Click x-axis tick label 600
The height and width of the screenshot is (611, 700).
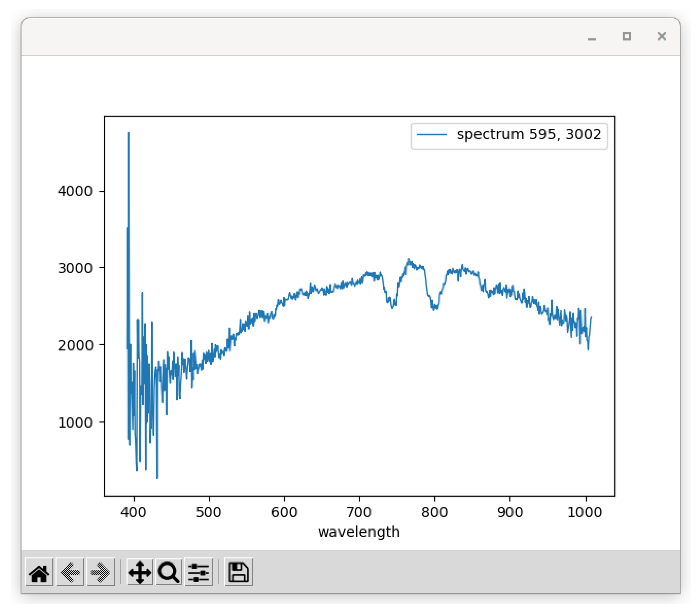pos(284,513)
